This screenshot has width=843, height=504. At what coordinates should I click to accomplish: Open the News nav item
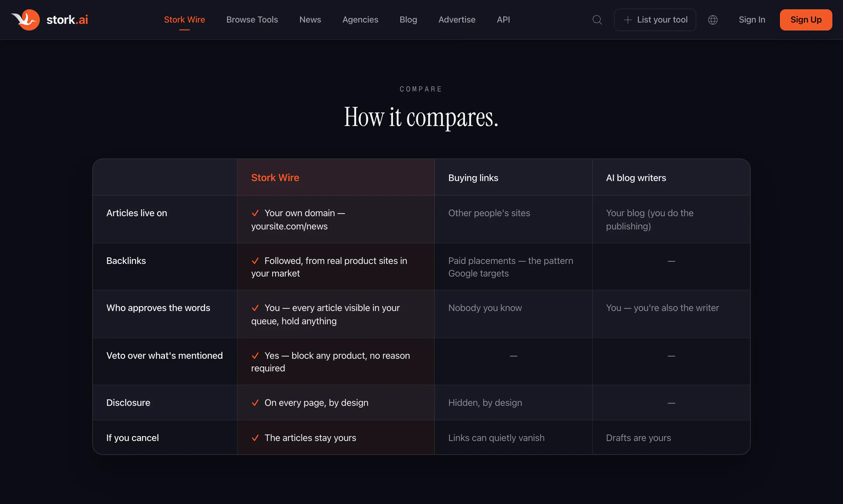pyautogui.click(x=310, y=20)
